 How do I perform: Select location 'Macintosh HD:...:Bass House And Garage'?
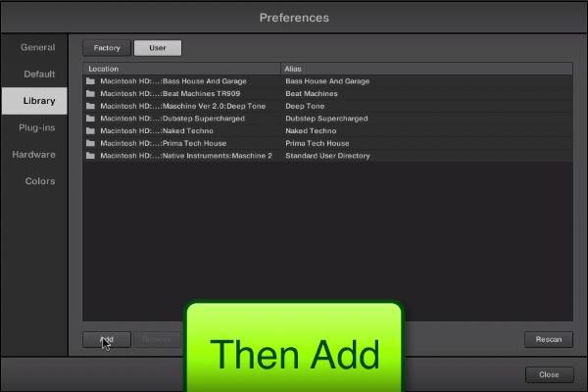(173, 81)
